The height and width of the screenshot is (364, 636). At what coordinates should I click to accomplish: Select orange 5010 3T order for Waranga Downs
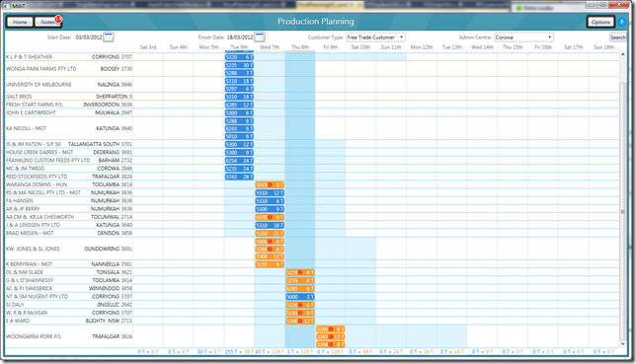[270, 184]
